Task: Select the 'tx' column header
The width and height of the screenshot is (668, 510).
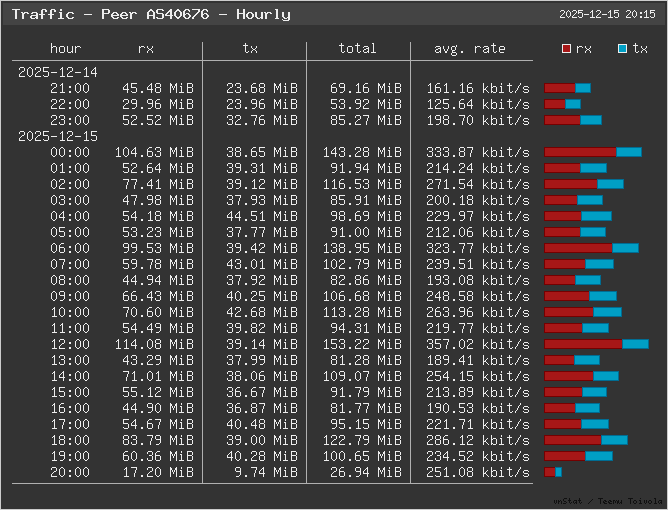Action: (250, 48)
